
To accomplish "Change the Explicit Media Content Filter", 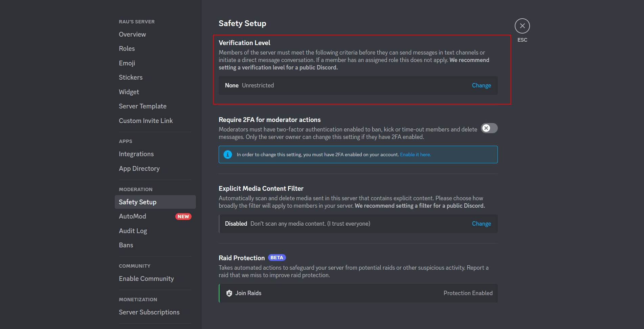I will [481, 224].
